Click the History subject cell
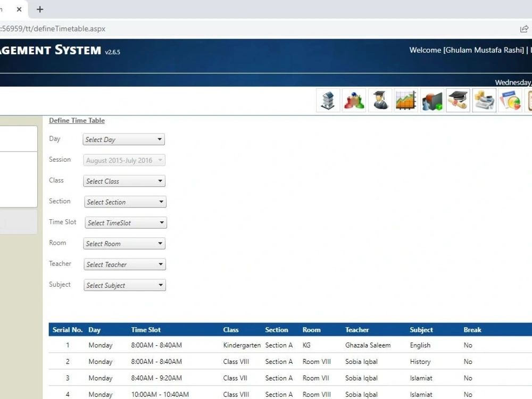The width and height of the screenshot is (532, 399). point(420,362)
